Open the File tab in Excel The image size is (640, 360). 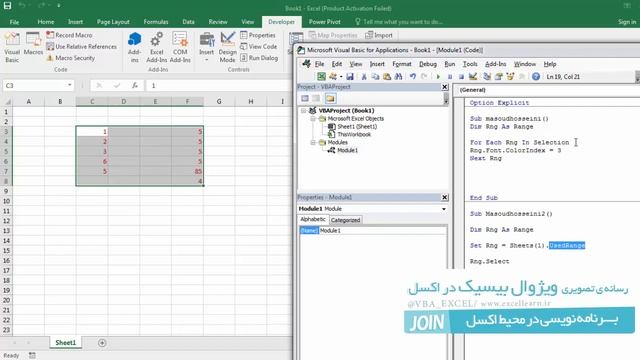[14, 22]
